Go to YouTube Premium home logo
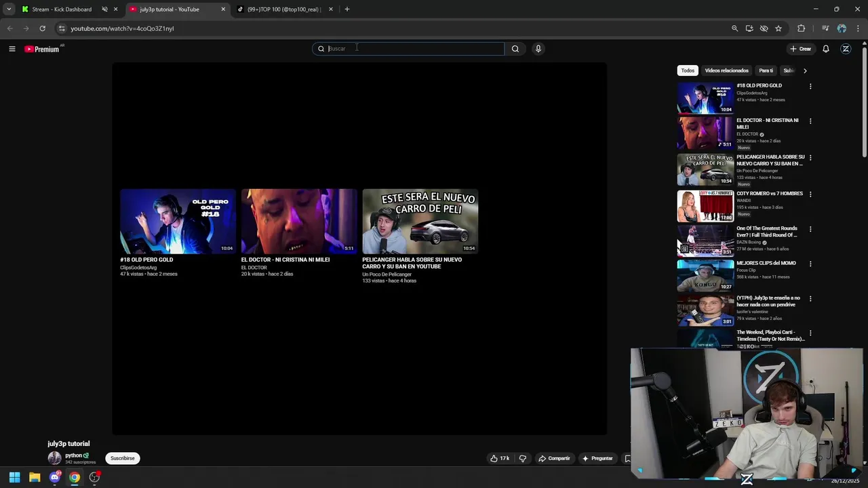 point(42,49)
